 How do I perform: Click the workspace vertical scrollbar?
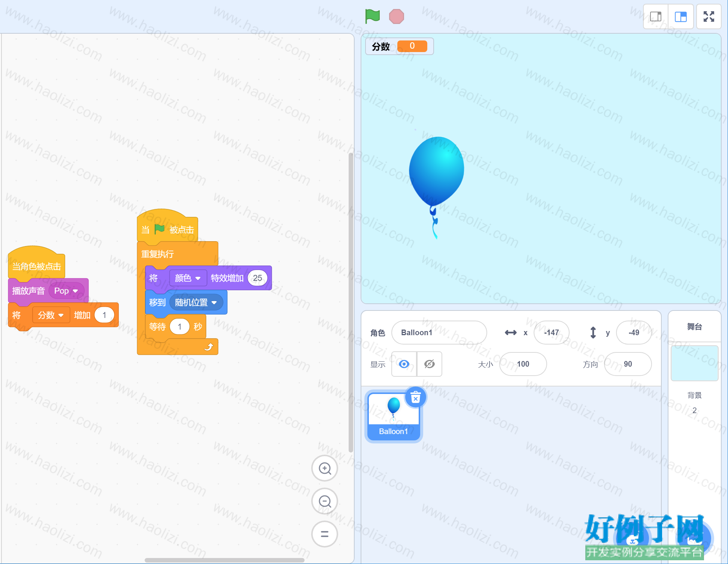point(351,302)
